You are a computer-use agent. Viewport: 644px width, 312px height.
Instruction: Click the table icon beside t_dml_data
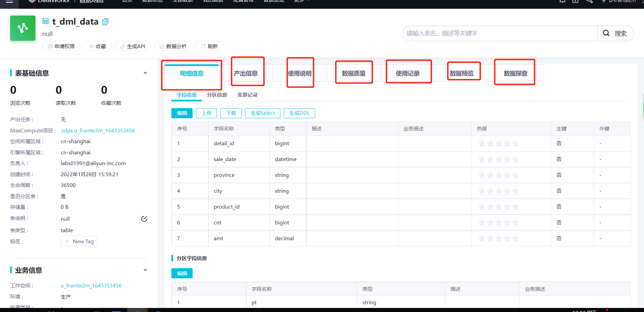[x=46, y=21]
